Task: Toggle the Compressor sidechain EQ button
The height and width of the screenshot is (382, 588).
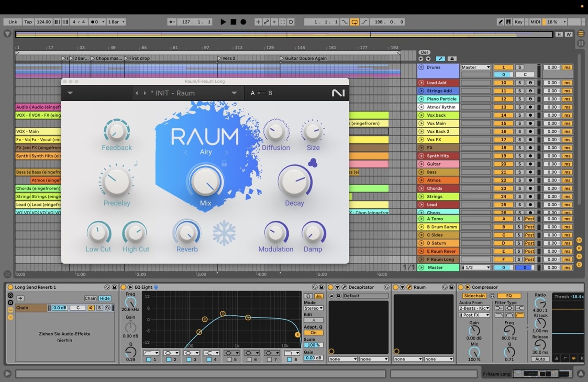Action: click(509, 296)
